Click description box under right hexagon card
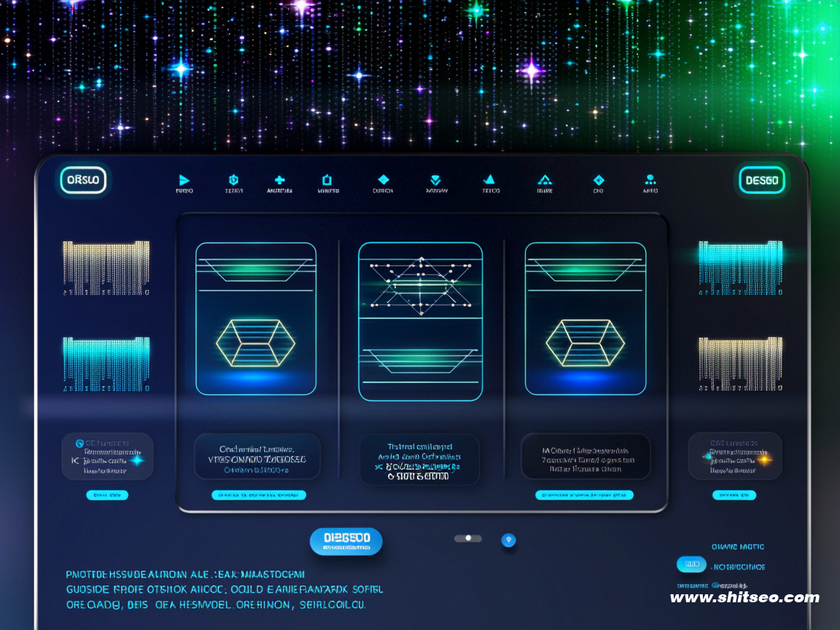This screenshot has height=630, width=840. click(x=586, y=456)
